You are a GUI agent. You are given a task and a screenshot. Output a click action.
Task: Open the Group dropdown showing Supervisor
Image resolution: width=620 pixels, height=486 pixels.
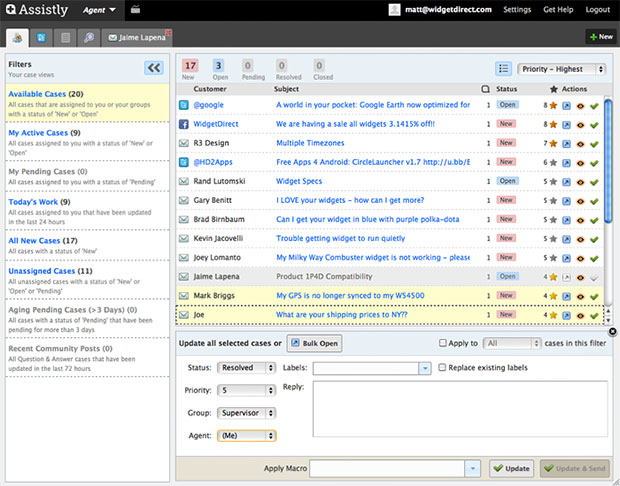click(x=246, y=413)
